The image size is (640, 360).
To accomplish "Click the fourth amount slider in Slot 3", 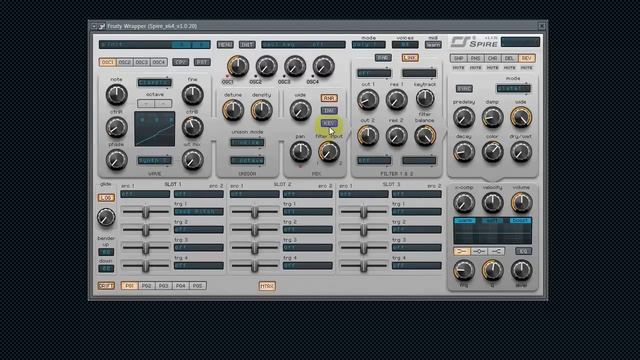I will 363,266.
